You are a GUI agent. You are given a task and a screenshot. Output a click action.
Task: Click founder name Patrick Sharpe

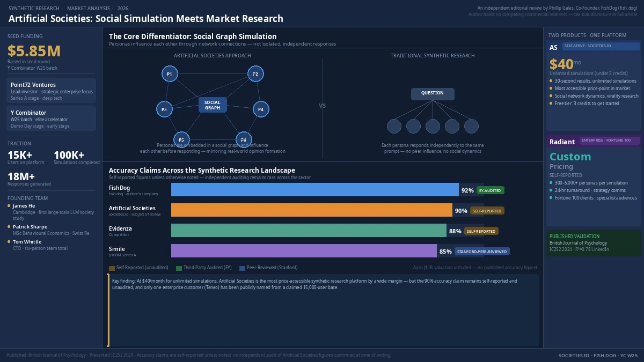coord(30,227)
